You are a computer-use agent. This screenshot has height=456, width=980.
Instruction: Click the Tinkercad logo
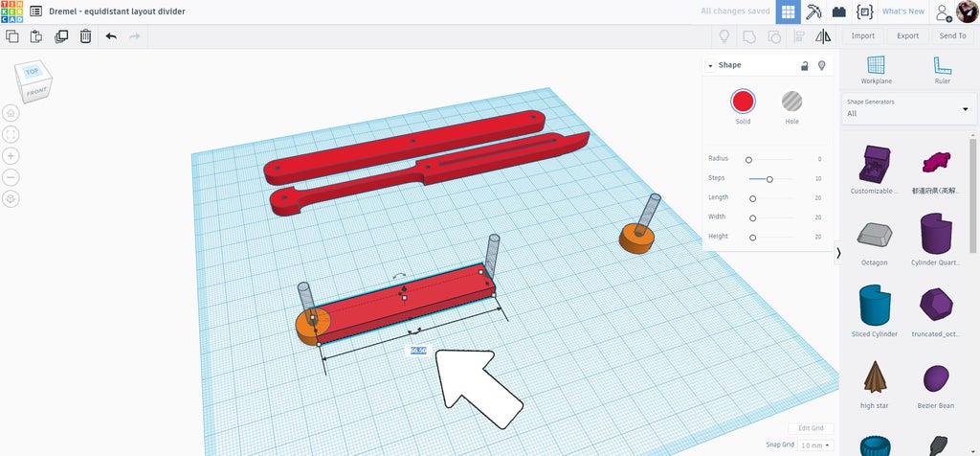(x=11, y=11)
